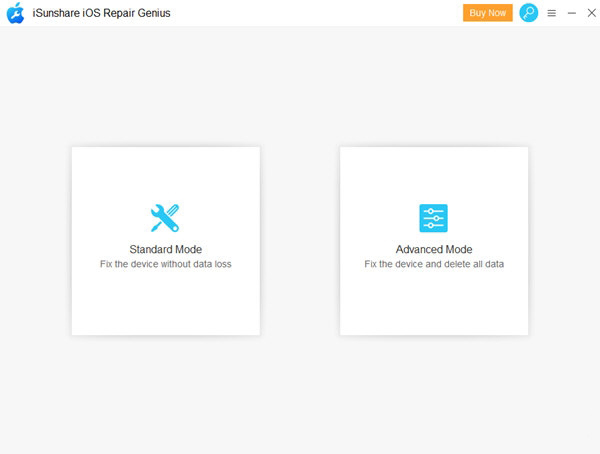Image resolution: width=600 pixels, height=454 pixels.
Task: Click the empty title bar area left of Buy Now
Action: 320,13
